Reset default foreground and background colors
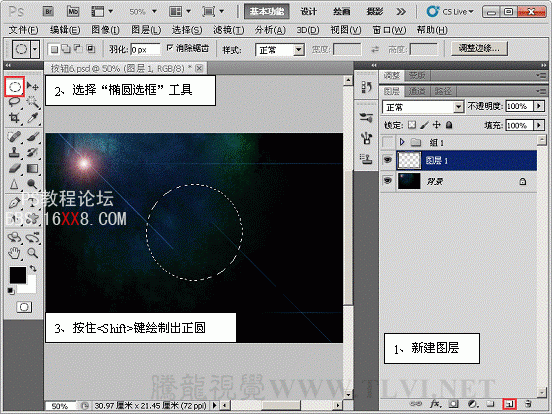This screenshot has width=552, height=414. pyautogui.click(x=11, y=291)
